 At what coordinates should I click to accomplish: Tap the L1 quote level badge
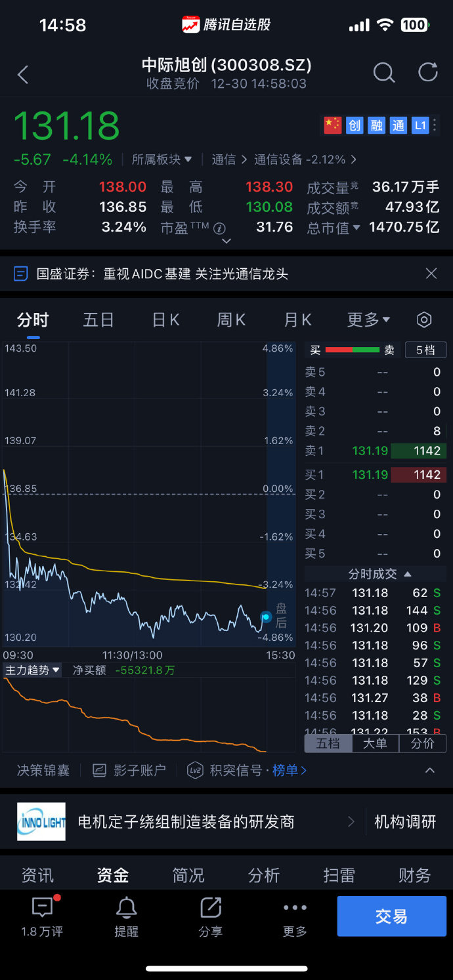coord(420,125)
